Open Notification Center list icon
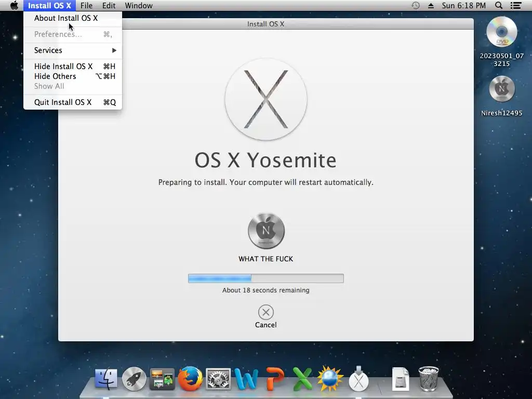 [x=516, y=5]
